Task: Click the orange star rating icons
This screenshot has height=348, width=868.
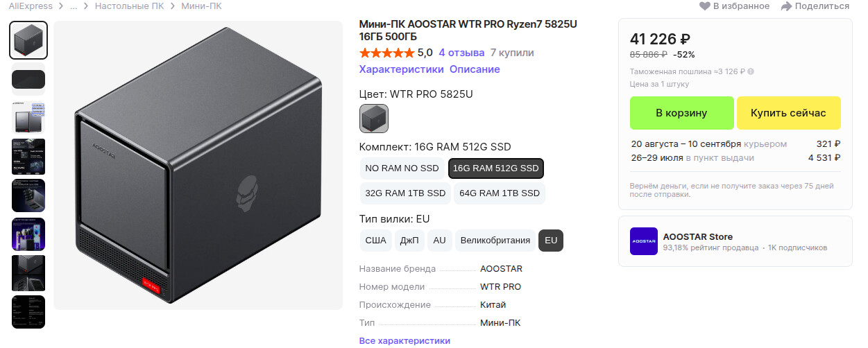Action: 386,53
